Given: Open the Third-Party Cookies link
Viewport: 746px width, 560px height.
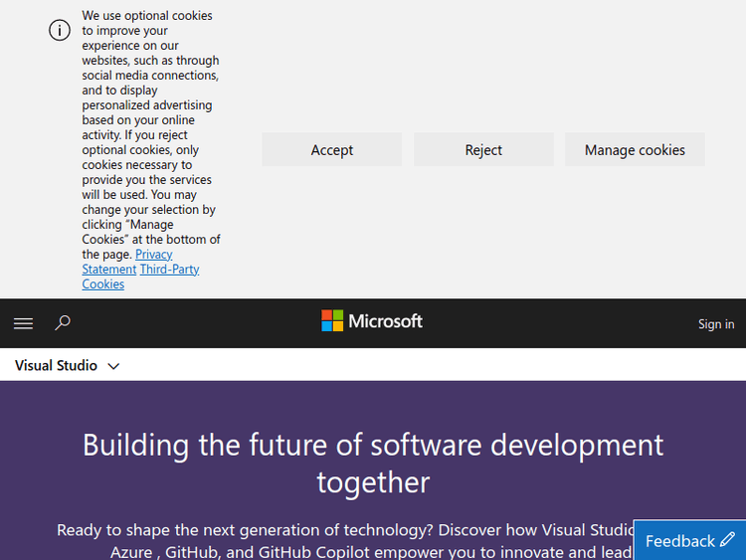Looking at the screenshot, I should tap(140, 277).
